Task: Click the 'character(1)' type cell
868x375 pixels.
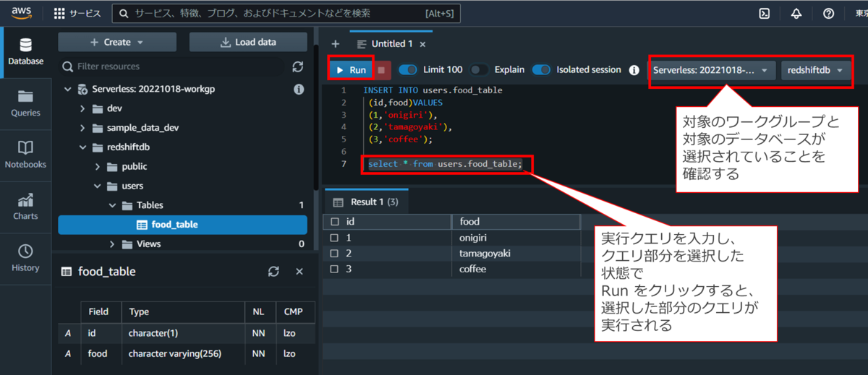Action: click(x=184, y=333)
